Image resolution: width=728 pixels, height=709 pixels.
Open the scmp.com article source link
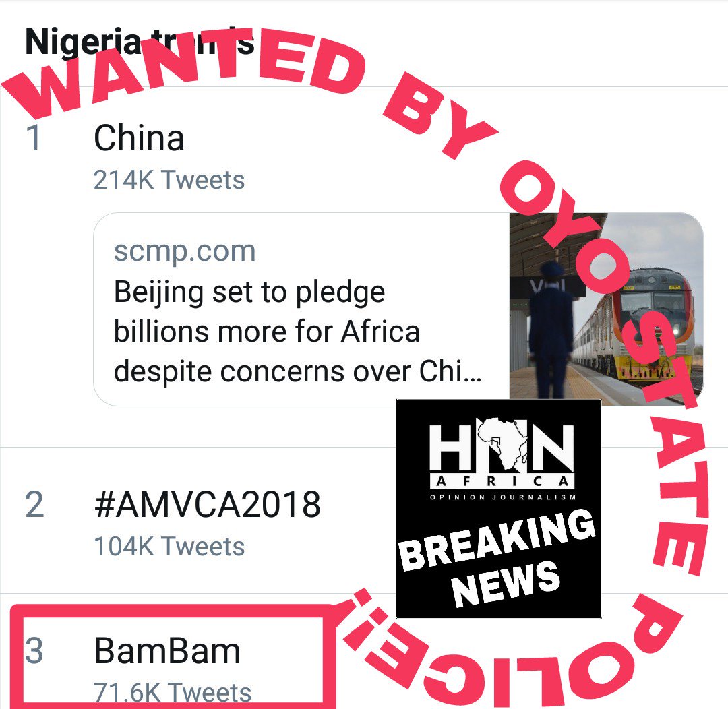coord(185,251)
